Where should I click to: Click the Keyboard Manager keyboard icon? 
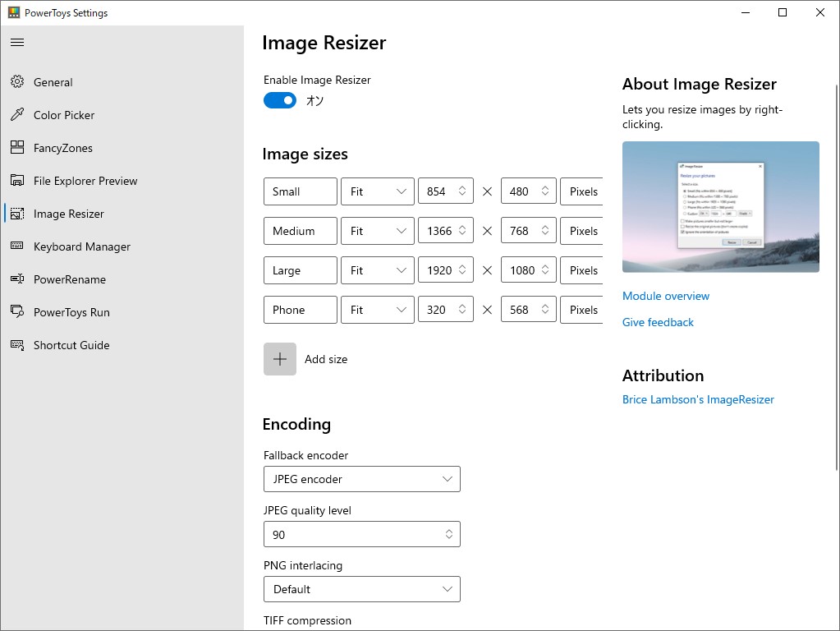pos(17,246)
